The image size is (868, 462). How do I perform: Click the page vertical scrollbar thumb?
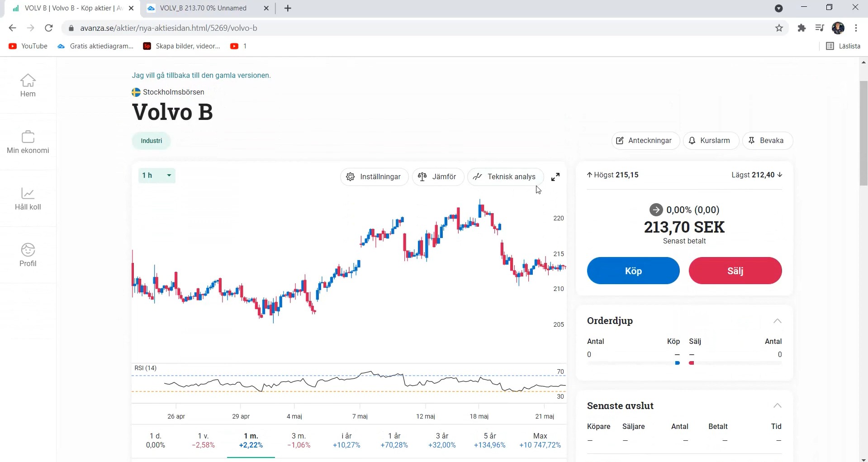coord(863,133)
